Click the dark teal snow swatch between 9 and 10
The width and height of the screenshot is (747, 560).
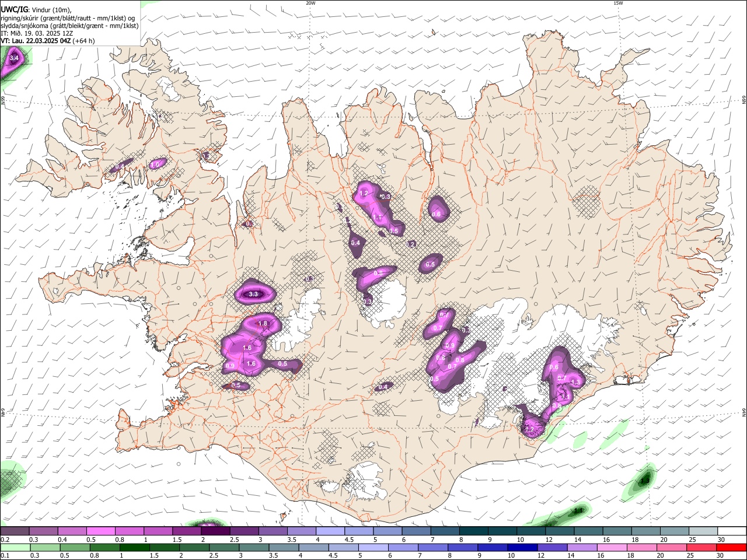click(503, 531)
